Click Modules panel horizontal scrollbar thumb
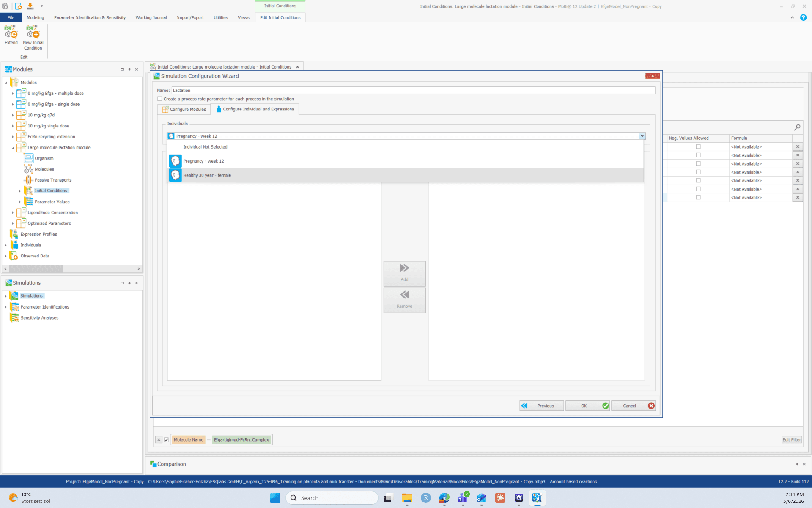812x508 pixels. (x=36, y=269)
